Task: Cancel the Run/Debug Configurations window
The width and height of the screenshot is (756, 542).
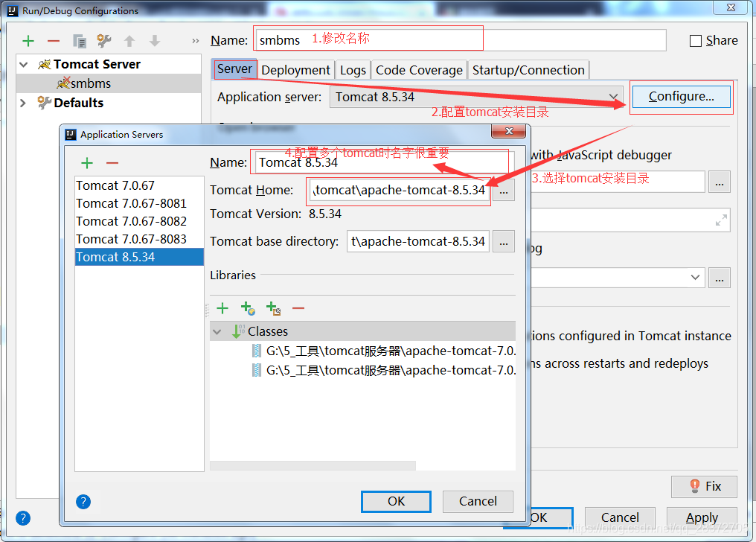Action: click(620, 518)
